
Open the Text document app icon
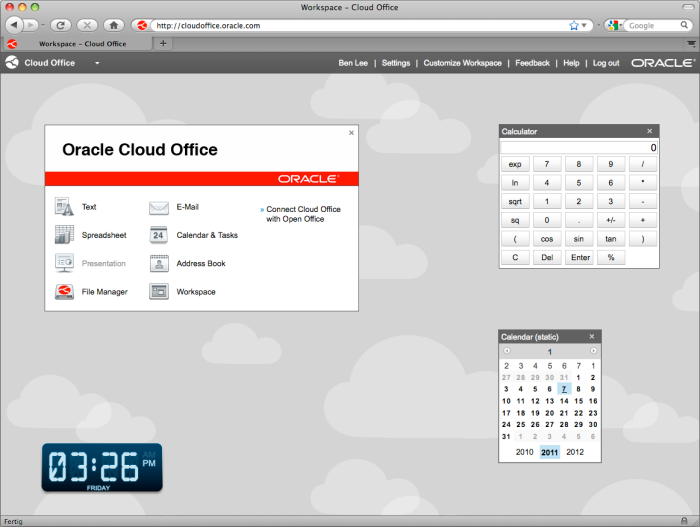pyautogui.click(x=64, y=207)
